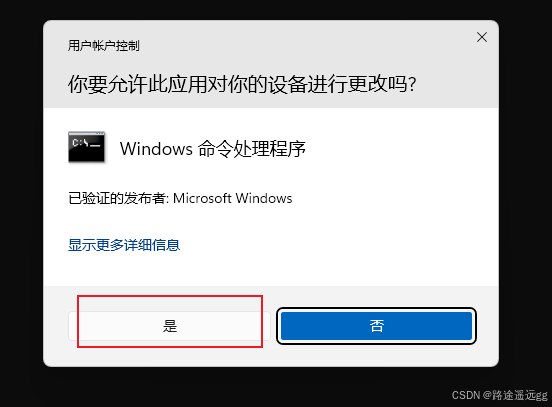Viewport: 552px width, 407px height.
Task: Click the Windows Command Processor cmd icon
Action: tap(86, 147)
